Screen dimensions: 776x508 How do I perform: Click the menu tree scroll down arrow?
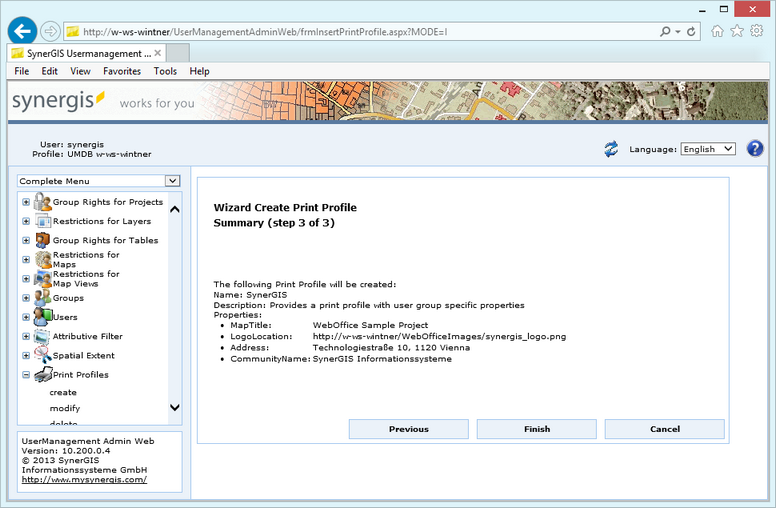tap(175, 407)
